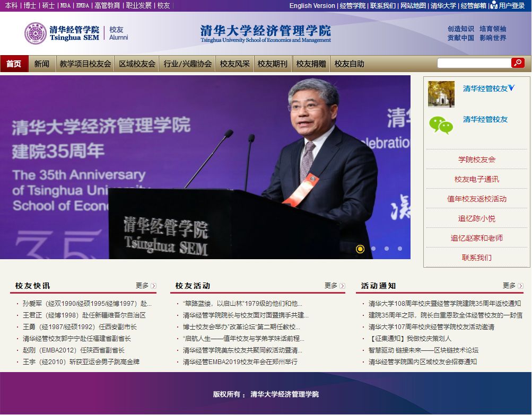Open notice 【征集通知】我做校庆策划人
The width and height of the screenshot is (532, 415).
410,338
